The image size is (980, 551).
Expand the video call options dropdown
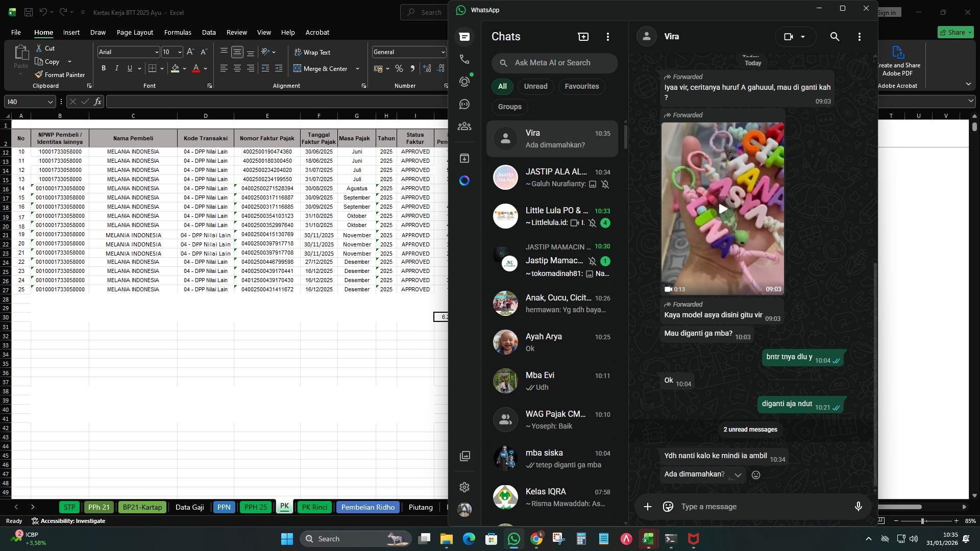pos(803,37)
